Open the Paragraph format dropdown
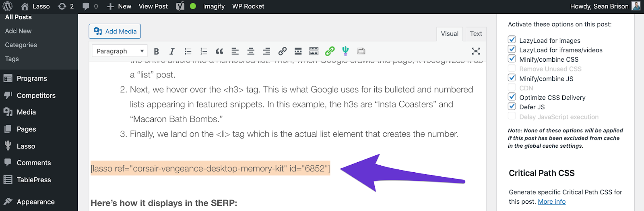The height and width of the screenshot is (211, 644). pos(120,51)
